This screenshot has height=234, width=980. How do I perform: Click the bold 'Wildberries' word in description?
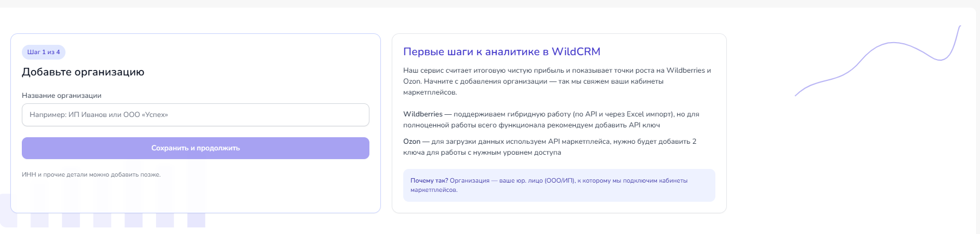[x=422, y=114]
